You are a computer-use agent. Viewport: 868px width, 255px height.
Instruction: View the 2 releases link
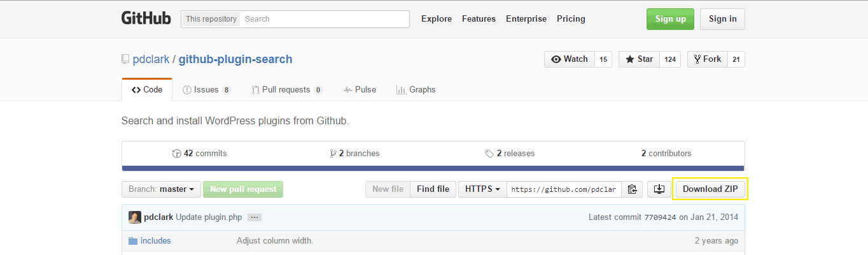[510, 153]
